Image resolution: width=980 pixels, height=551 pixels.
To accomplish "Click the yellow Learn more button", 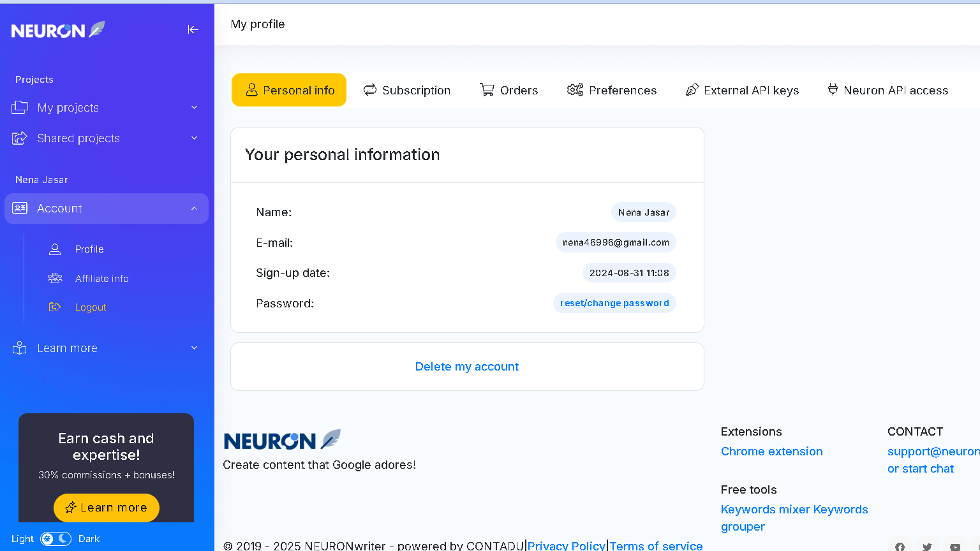I will pos(106,508).
